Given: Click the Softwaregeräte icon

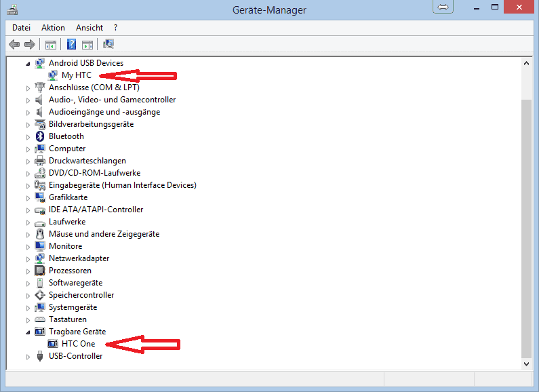Looking at the screenshot, I should [40, 283].
